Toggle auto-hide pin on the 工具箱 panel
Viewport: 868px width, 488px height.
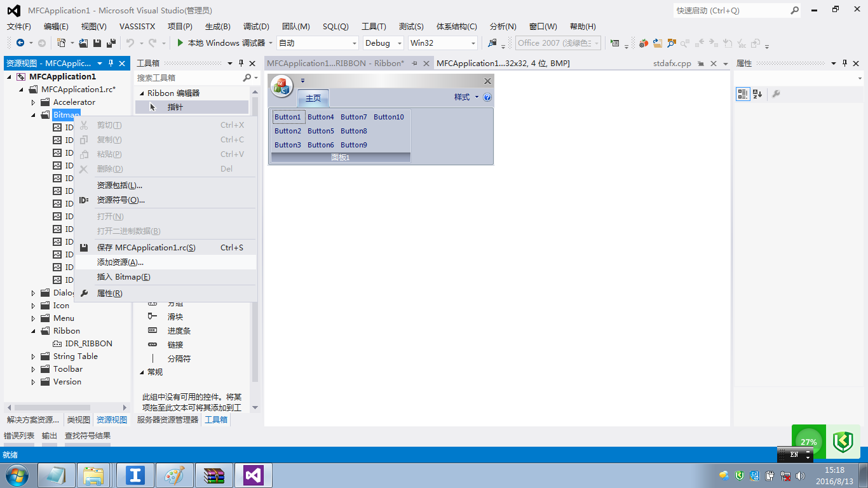[241, 64]
